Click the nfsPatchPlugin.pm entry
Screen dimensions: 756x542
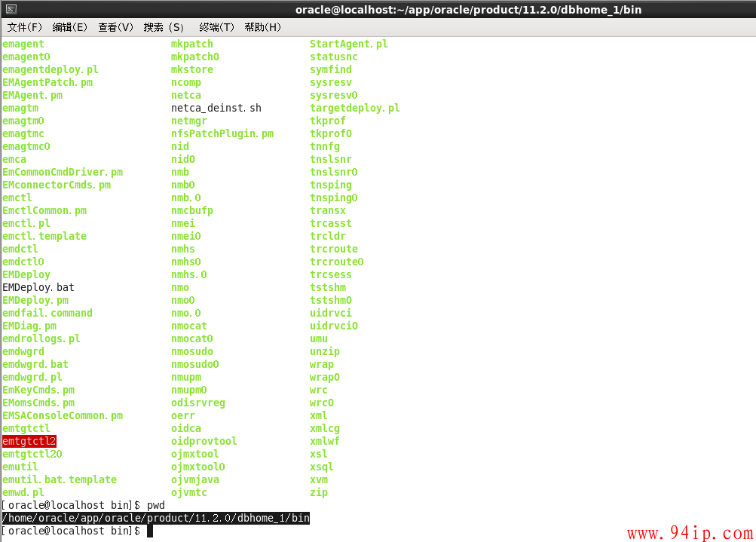pyautogui.click(x=222, y=133)
